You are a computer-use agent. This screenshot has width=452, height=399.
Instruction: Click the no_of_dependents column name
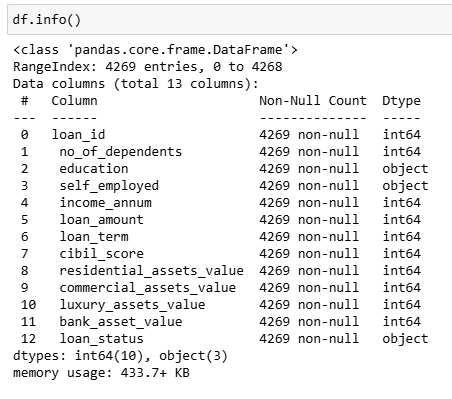121,152
